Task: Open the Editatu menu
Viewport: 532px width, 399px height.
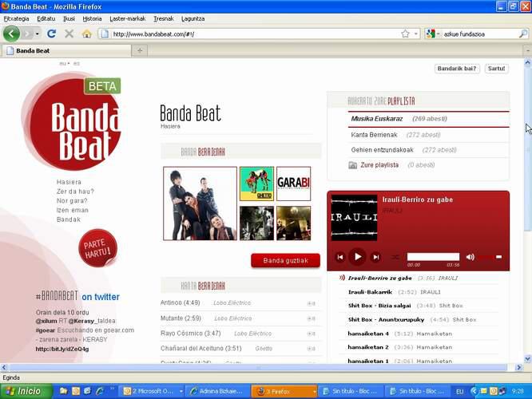Action: click(46, 18)
